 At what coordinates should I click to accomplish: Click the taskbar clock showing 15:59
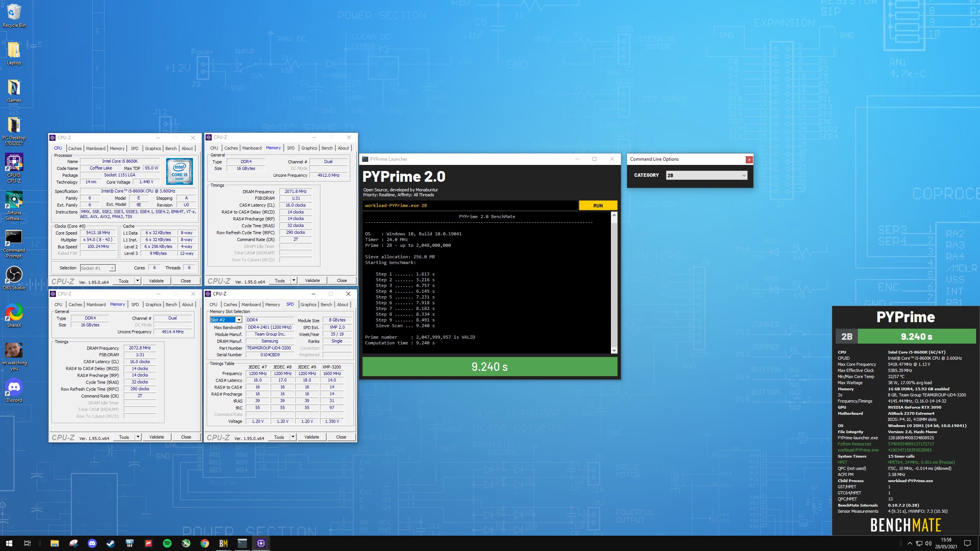(946, 543)
